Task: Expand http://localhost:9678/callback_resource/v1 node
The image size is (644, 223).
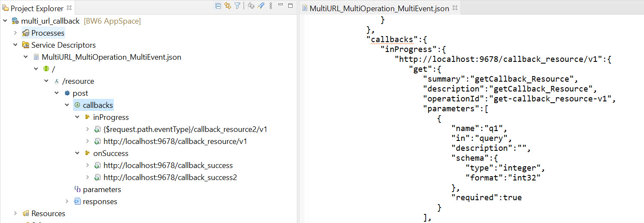Action: click(88, 141)
